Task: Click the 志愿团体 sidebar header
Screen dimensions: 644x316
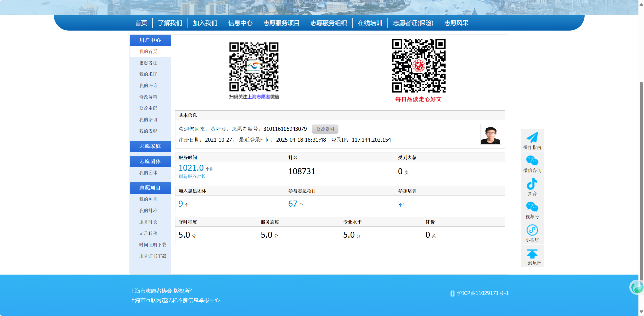Action: [x=150, y=161]
